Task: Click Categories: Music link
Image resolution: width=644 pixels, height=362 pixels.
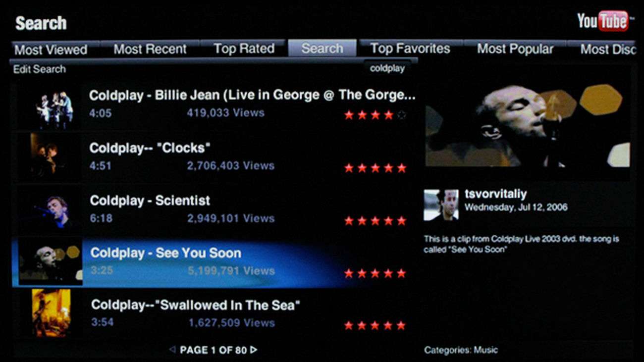Action: click(461, 350)
